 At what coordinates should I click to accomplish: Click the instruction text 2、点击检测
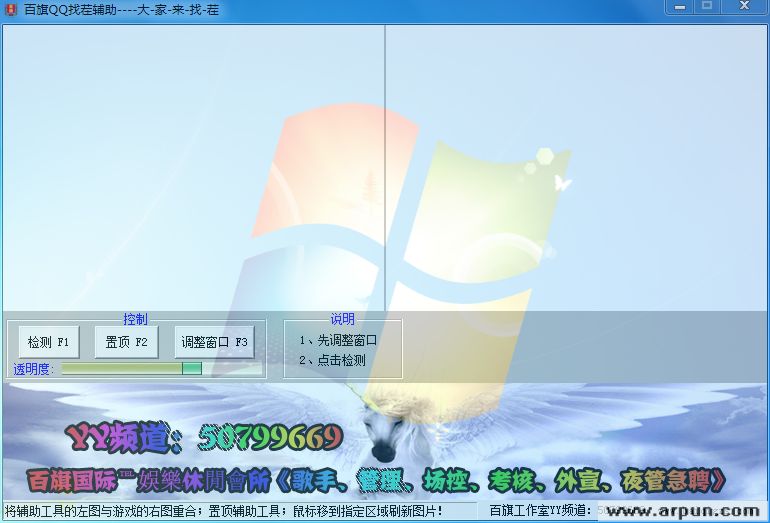point(332,360)
